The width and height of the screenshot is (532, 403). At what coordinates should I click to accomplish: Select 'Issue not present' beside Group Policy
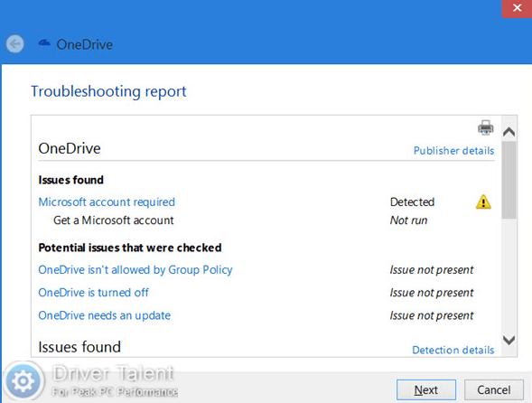[432, 270]
